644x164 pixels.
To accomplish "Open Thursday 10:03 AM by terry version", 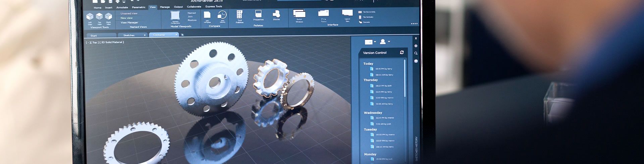I will 381,104.
